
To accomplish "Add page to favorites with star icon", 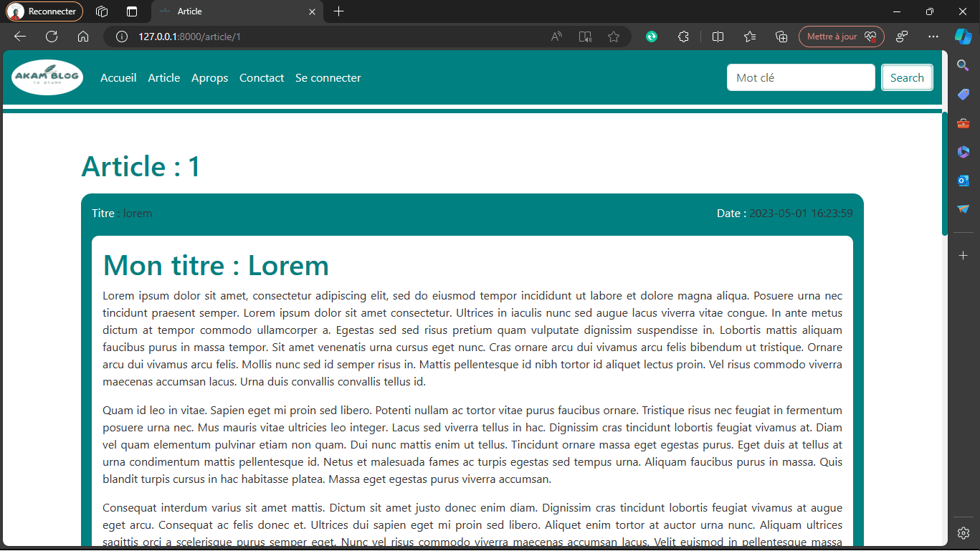I will [614, 37].
